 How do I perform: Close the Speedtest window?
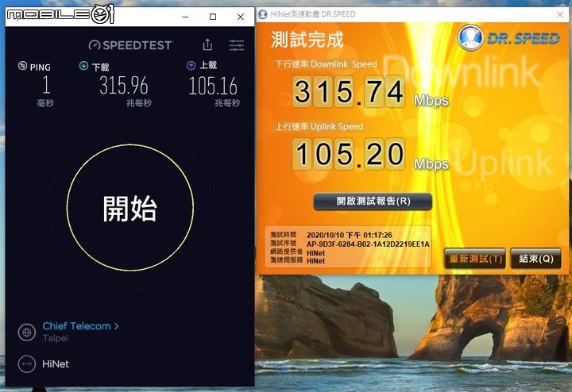click(241, 17)
